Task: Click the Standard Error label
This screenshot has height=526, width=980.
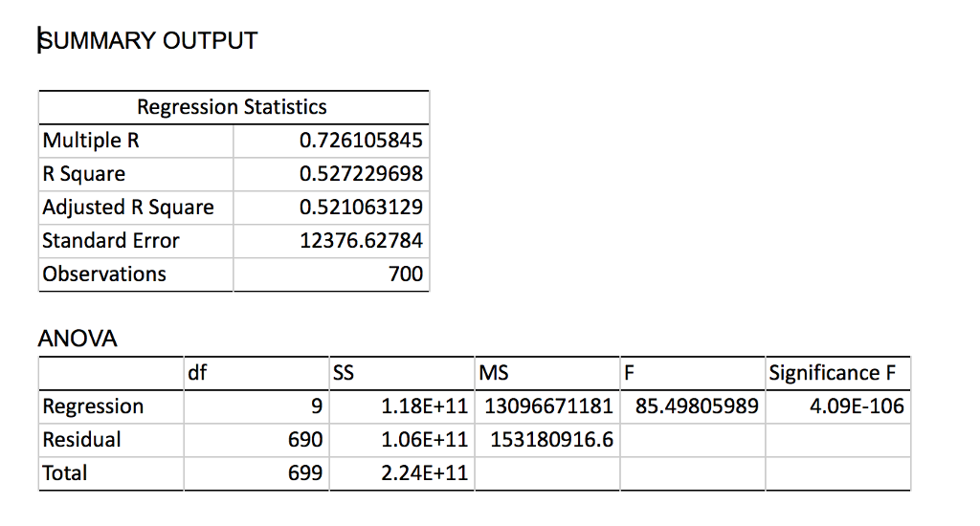Action: [111, 240]
